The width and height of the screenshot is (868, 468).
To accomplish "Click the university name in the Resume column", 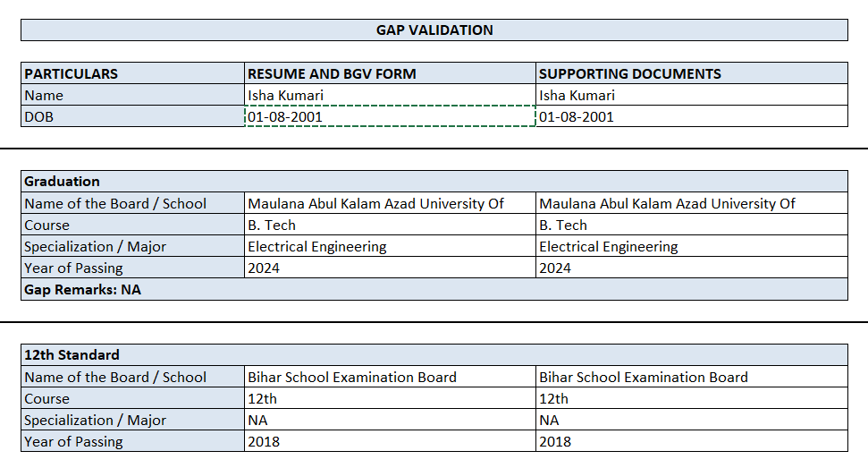I will pyautogui.click(x=390, y=203).
